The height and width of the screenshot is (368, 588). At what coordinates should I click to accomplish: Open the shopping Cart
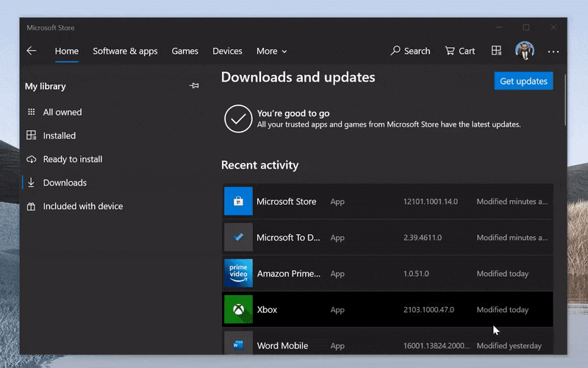460,51
